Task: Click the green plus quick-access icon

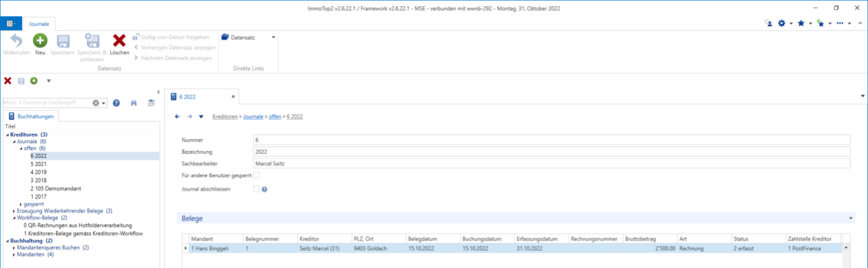Action: (x=33, y=81)
